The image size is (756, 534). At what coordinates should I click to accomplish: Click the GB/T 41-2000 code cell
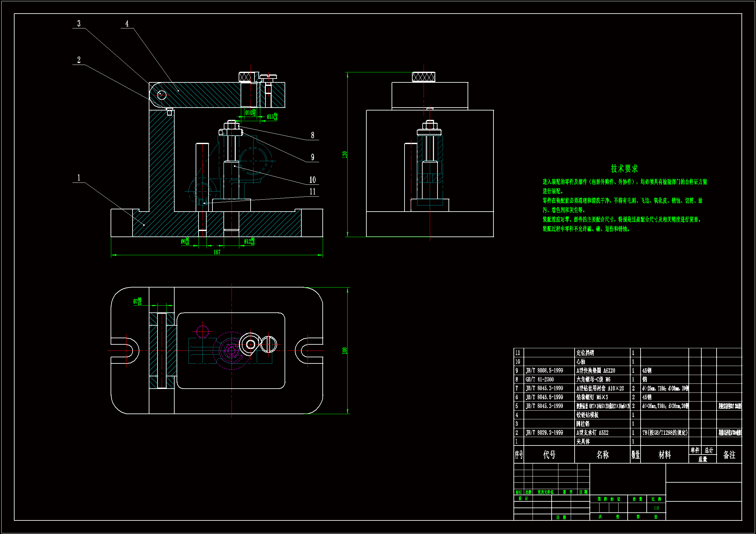pyautogui.click(x=539, y=380)
